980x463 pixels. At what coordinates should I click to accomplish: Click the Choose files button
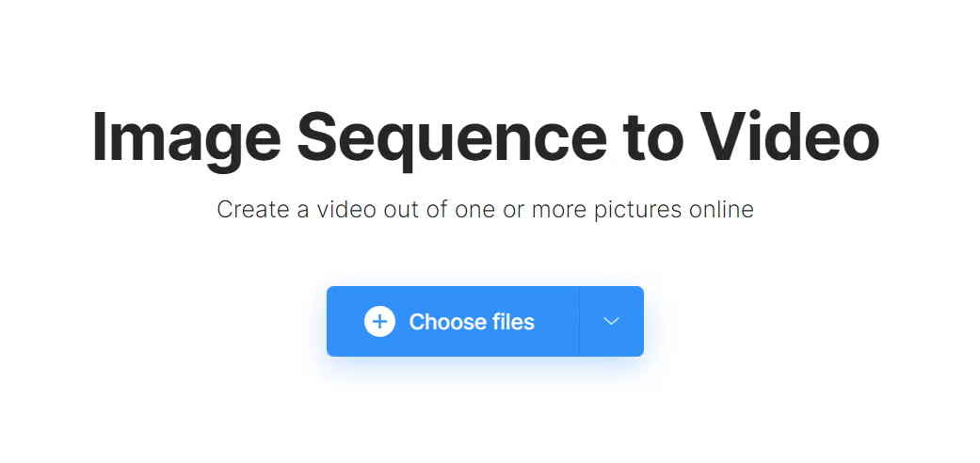[453, 321]
